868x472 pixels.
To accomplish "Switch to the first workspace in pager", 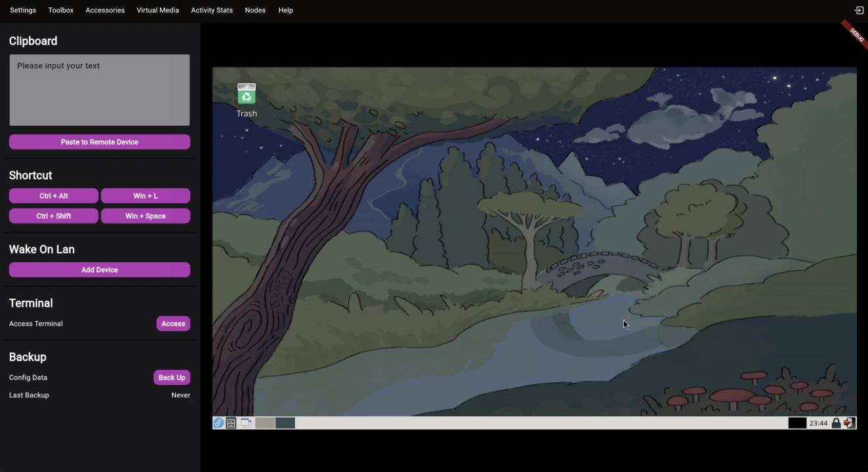I will coord(265,423).
